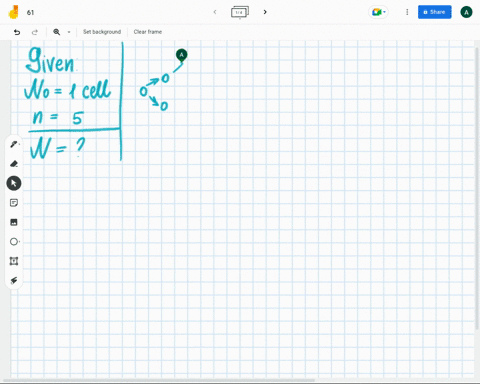Open the Zoom magnifier control
The height and width of the screenshot is (384, 480).
[57, 32]
